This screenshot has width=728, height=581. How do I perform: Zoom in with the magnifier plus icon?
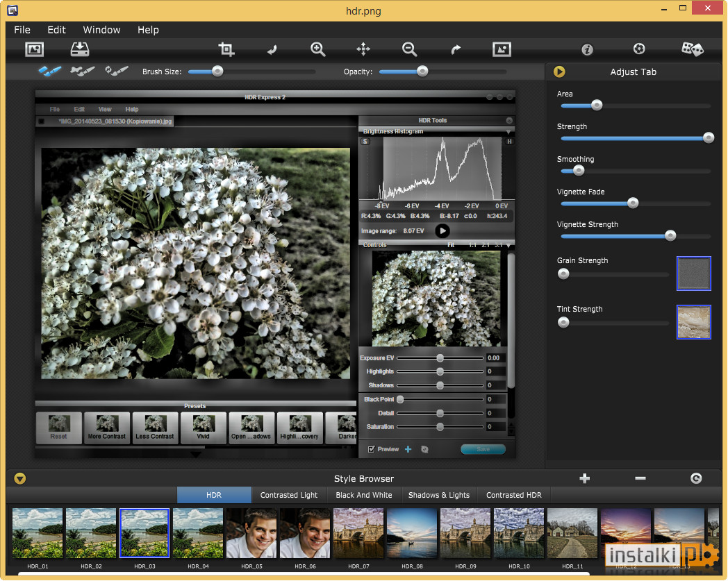[x=317, y=49]
